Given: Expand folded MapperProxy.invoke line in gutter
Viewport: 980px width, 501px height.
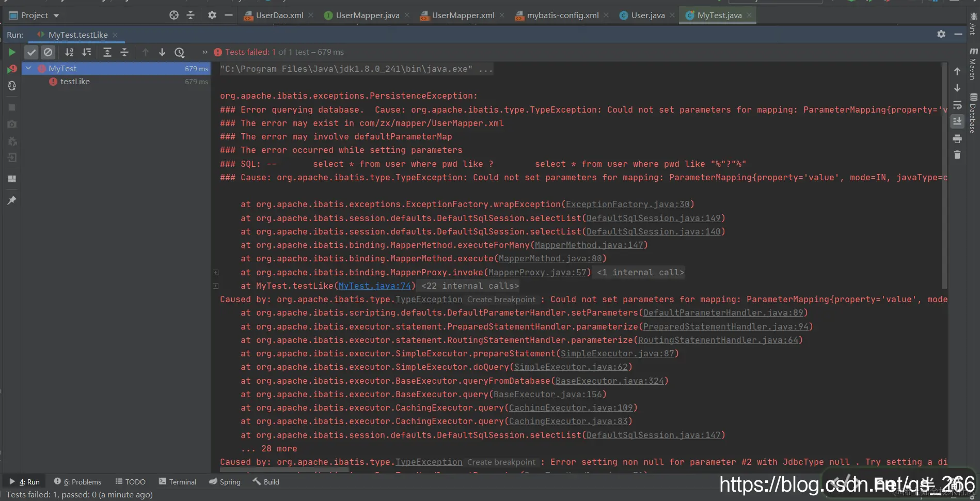Looking at the screenshot, I should 215,272.
